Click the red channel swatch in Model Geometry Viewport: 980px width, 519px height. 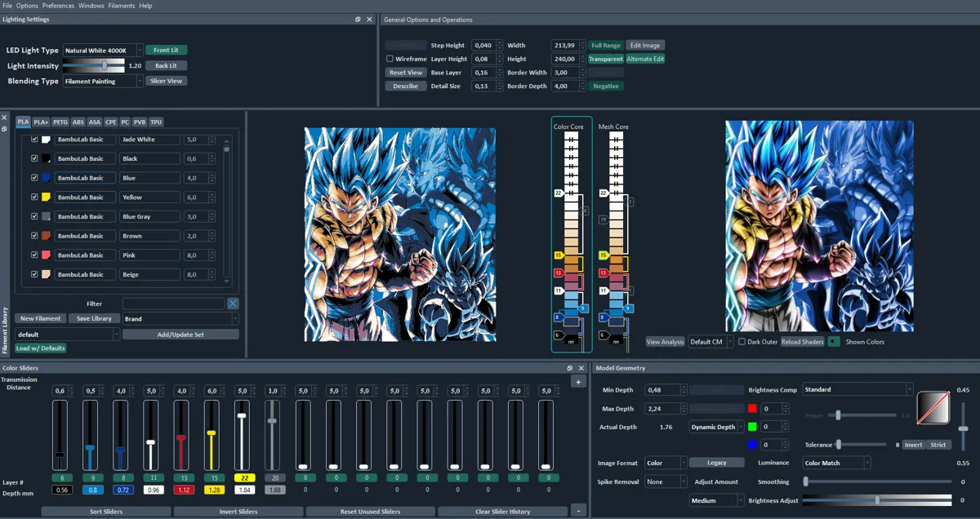(752, 408)
